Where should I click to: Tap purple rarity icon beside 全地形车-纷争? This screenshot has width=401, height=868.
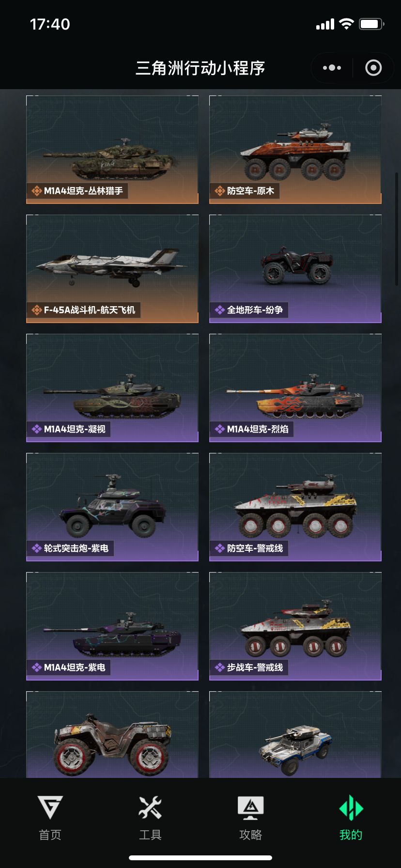219,310
